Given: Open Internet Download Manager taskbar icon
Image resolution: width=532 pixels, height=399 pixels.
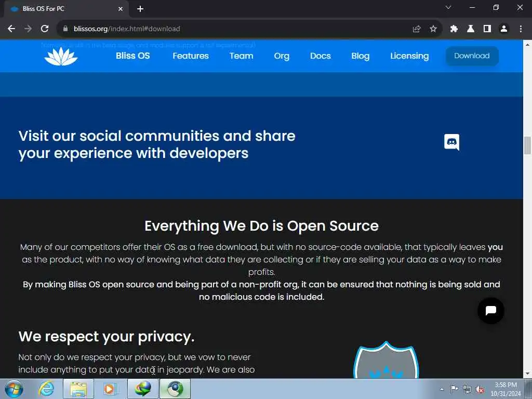Looking at the screenshot, I should 142,389.
